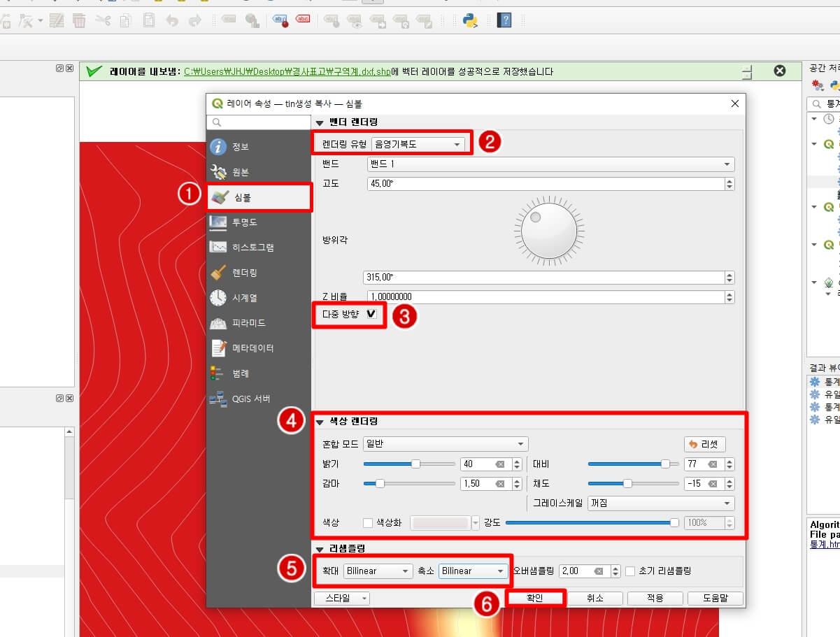Switch to the 히스토그램 page

click(x=259, y=248)
